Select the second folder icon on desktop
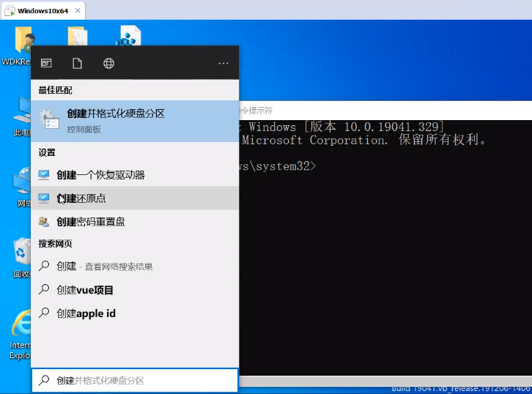 pyautogui.click(x=78, y=36)
